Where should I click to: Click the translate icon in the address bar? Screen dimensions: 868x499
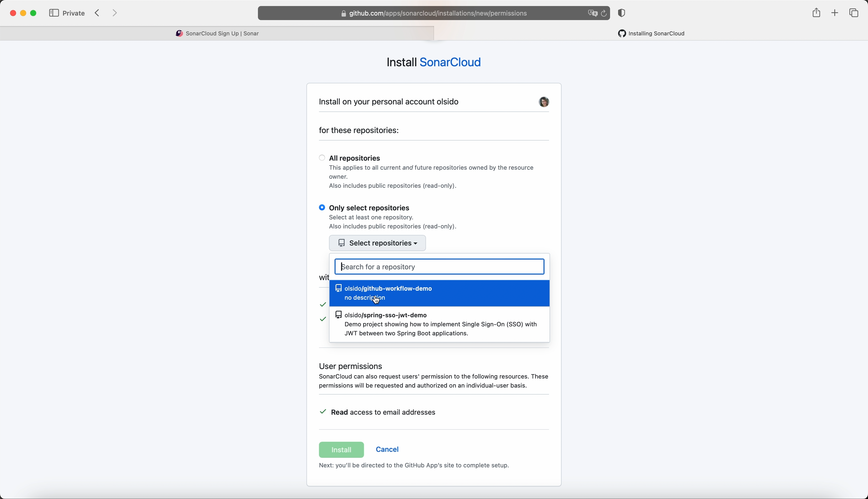pos(592,13)
